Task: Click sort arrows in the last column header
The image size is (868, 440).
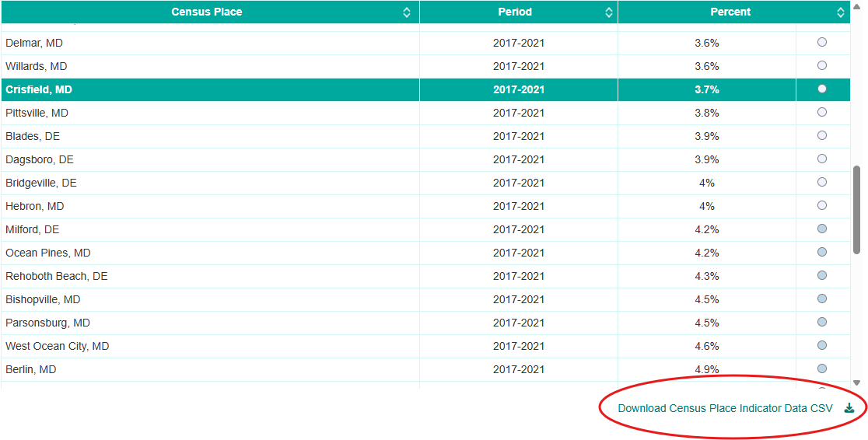Action: 840,12
